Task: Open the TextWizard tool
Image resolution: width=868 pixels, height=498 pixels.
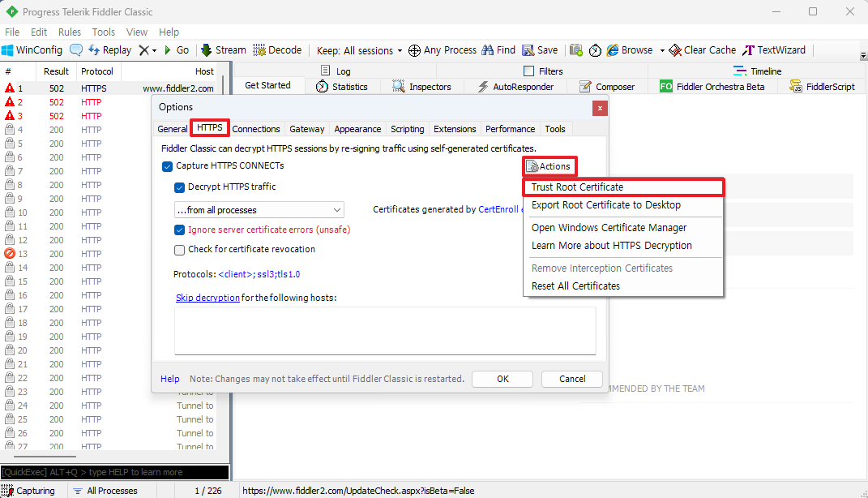Action: coord(774,49)
